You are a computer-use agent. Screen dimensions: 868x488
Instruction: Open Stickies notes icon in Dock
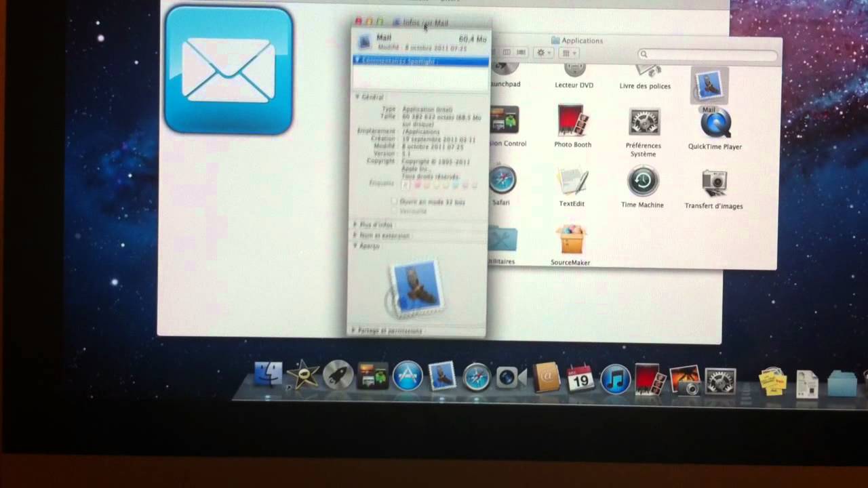click(x=773, y=382)
